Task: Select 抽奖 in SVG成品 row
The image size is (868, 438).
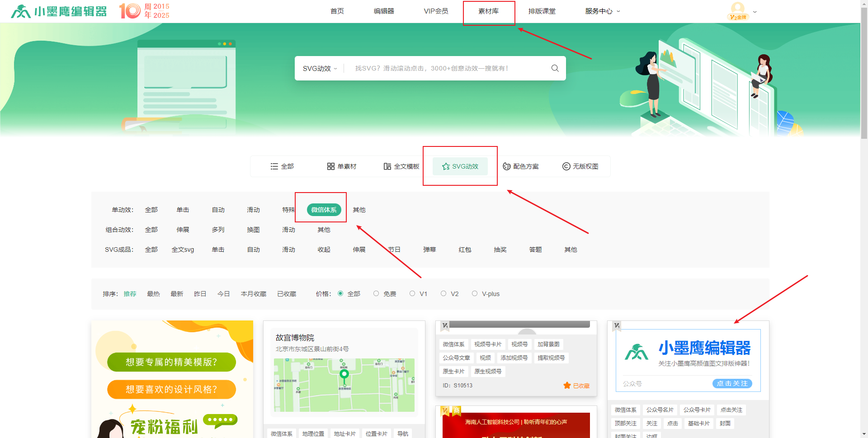Action: pyautogui.click(x=500, y=250)
